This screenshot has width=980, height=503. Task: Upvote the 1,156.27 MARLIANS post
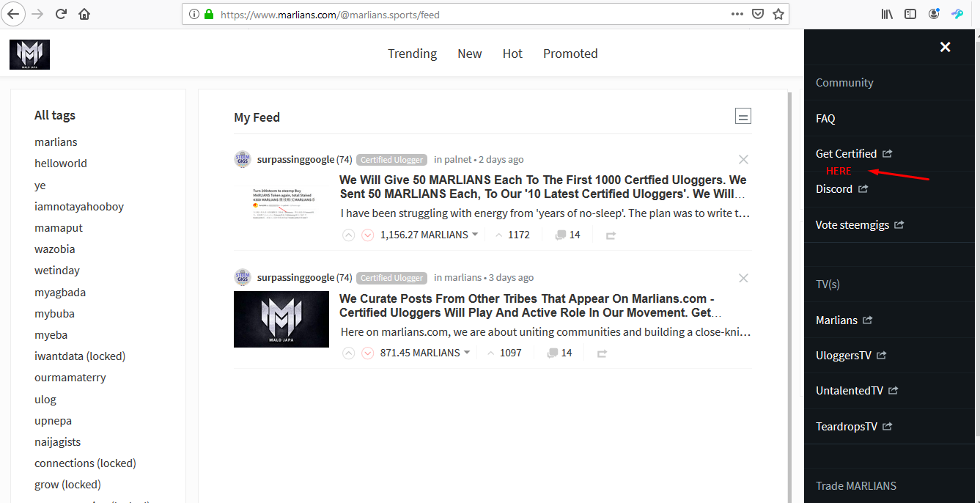[349, 235]
